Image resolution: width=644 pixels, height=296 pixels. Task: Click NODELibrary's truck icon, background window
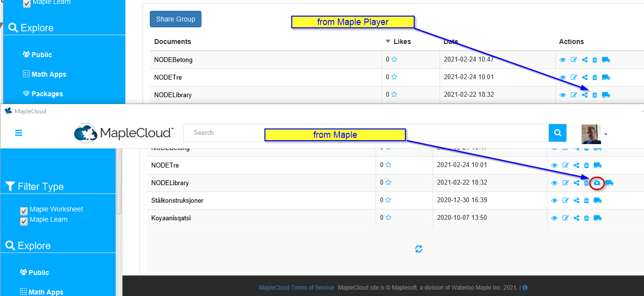[606, 95]
